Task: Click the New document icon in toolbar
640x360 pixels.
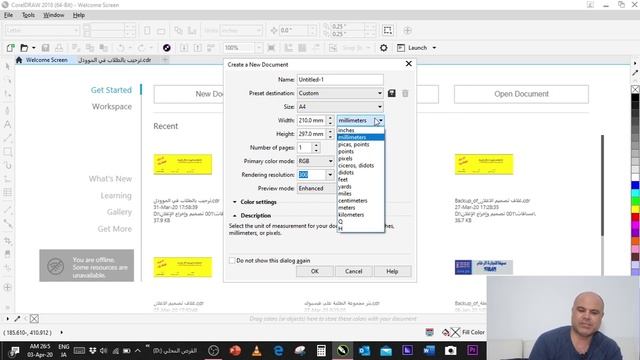Action: [10, 48]
